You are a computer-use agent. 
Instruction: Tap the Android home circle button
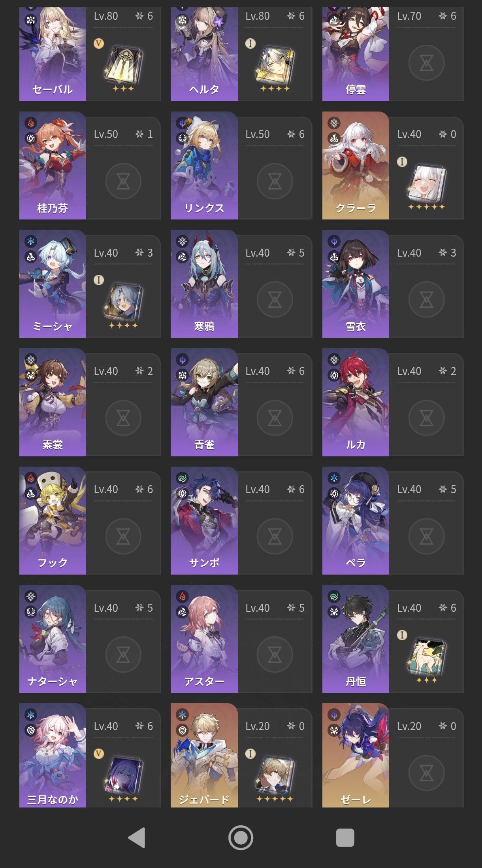pos(241,838)
